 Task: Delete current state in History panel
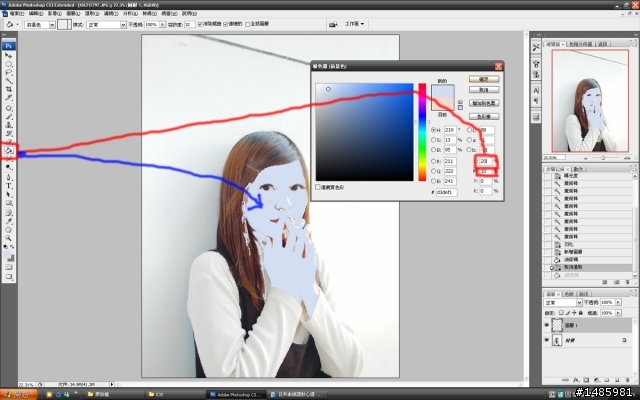point(627,282)
